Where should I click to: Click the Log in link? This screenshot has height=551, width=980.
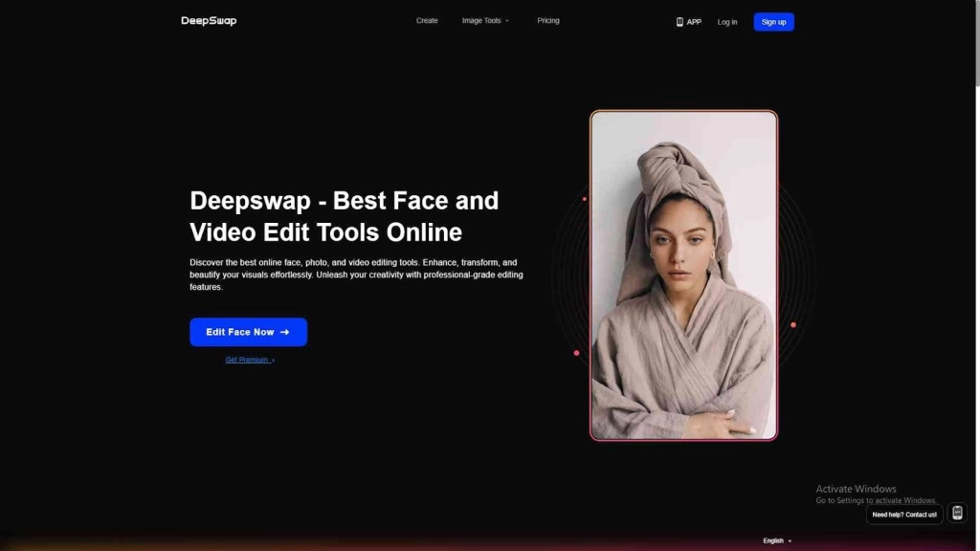point(726,21)
